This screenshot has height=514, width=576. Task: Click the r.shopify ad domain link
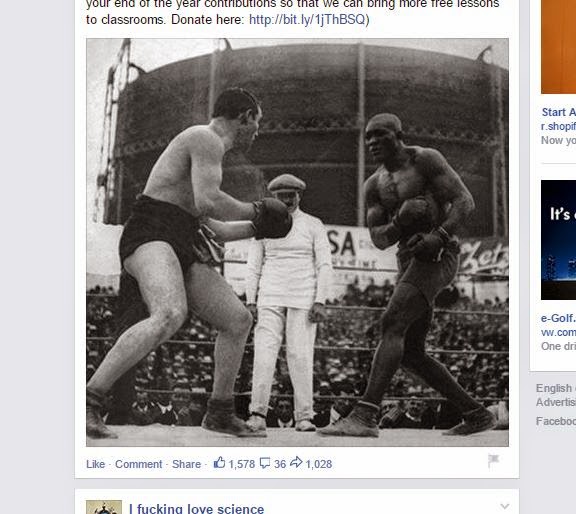click(558, 126)
